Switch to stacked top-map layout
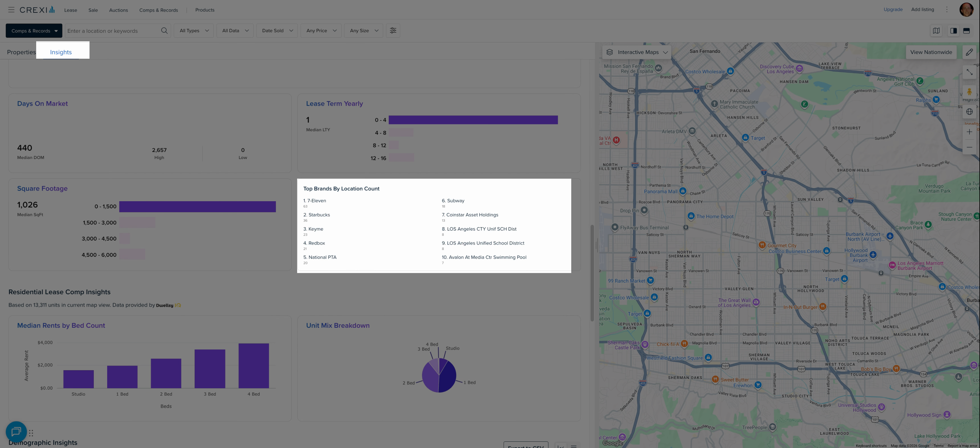980x448 pixels. coord(966,31)
